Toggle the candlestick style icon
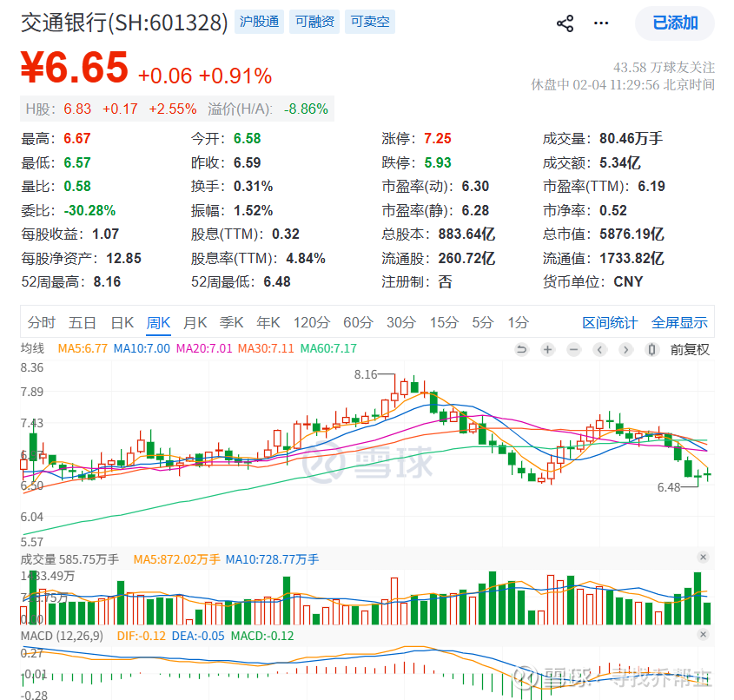 coord(652,349)
